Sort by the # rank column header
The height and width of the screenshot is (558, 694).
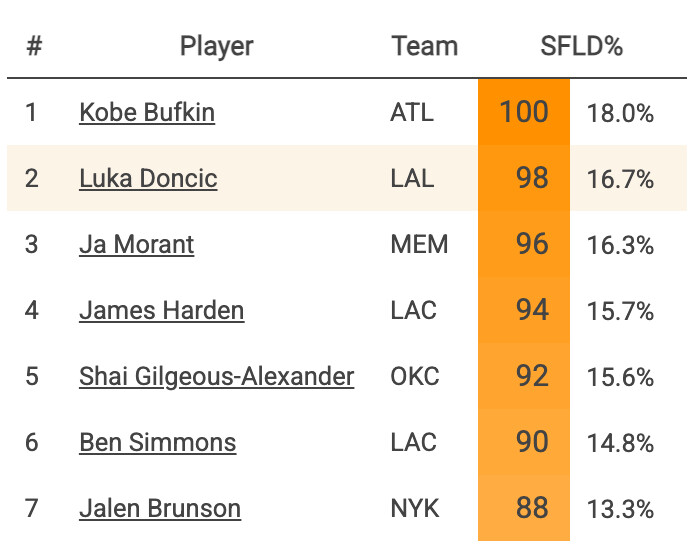pos(34,46)
